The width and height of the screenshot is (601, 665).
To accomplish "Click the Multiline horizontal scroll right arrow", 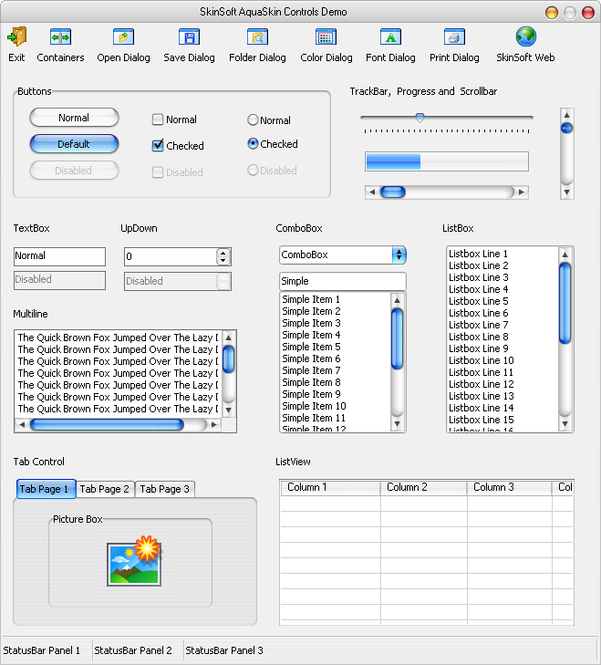I will point(214,425).
